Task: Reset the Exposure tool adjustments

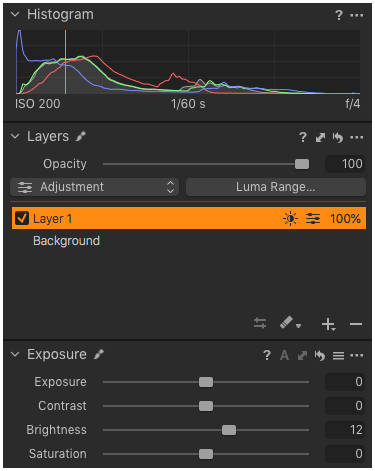Action: click(x=320, y=355)
